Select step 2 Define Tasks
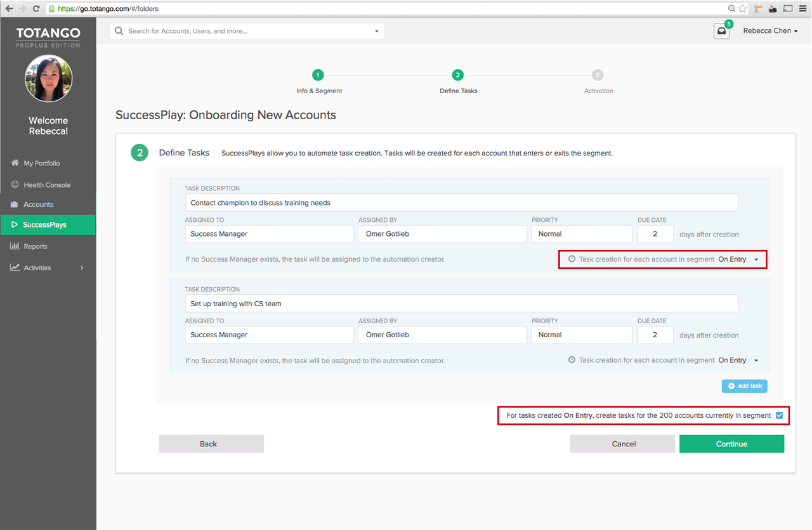This screenshot has height=530, width=812. (x=458, y=81)
